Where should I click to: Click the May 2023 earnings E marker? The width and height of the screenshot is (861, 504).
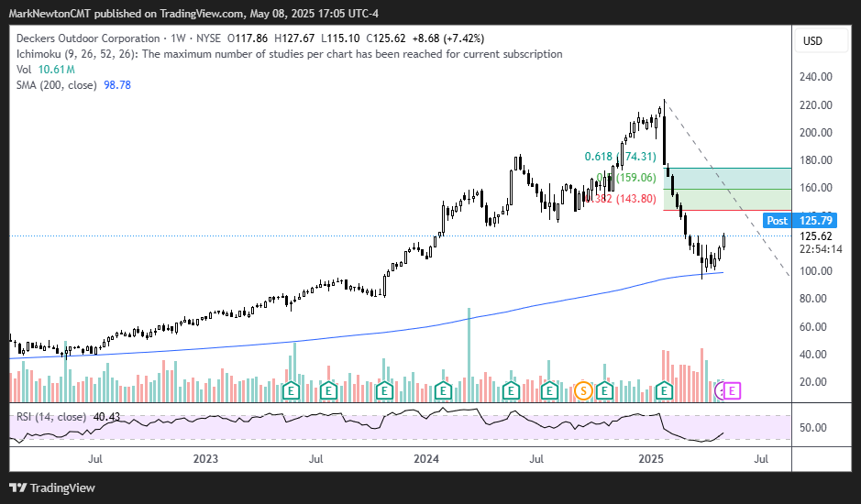291,391
